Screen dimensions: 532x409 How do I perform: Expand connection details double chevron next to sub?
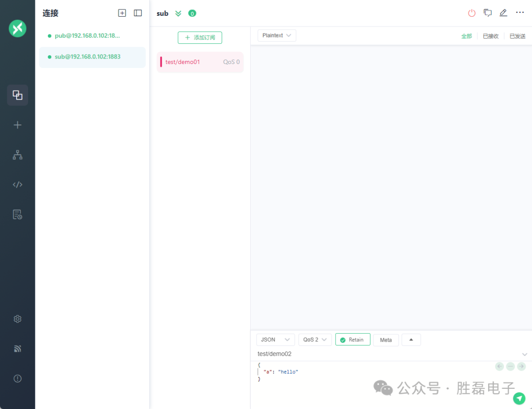(x=178, y=14)
